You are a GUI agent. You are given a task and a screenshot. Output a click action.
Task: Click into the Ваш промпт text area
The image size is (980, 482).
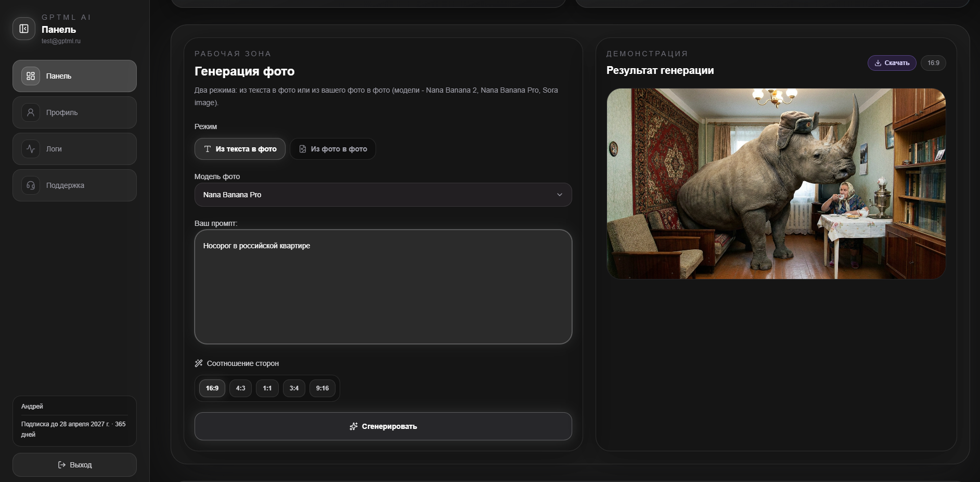pyautogui.click(x=383, y=287)
